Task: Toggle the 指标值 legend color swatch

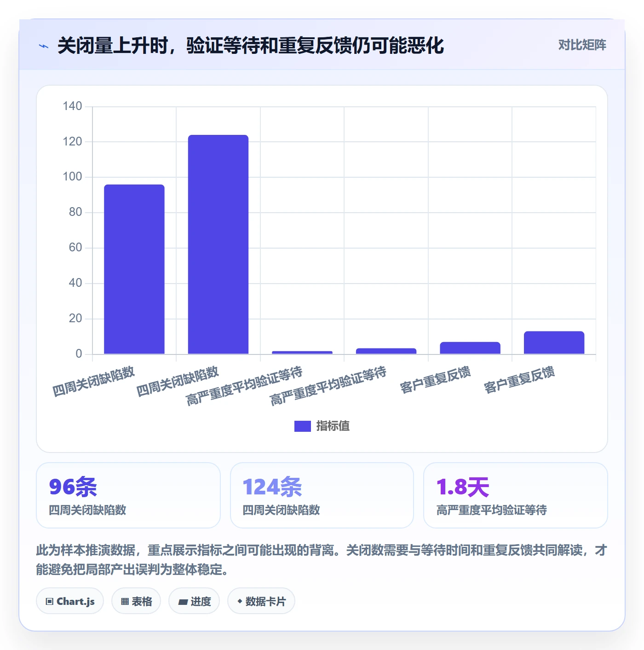Action: 302,426
